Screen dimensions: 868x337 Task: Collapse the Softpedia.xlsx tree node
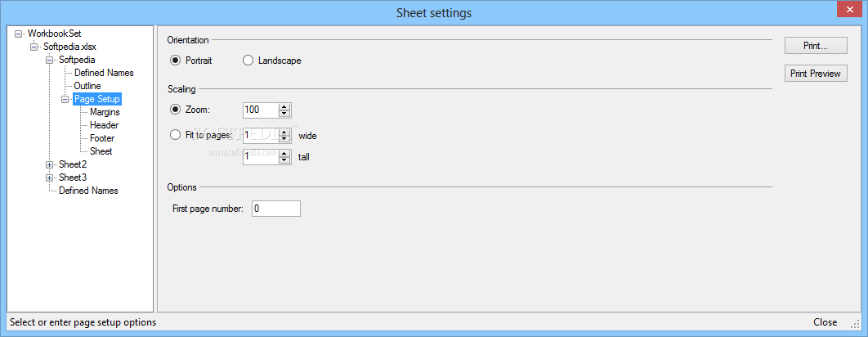coord(34,47)
